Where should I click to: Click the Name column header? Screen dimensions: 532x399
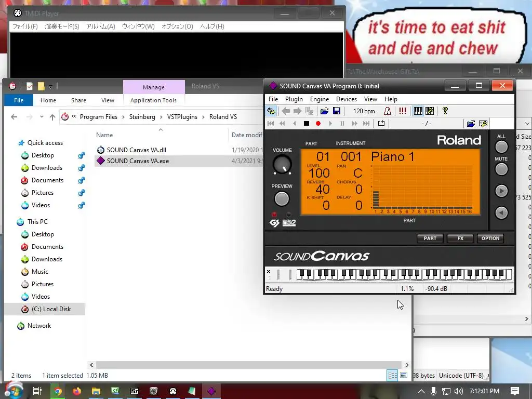pos(104,135)
